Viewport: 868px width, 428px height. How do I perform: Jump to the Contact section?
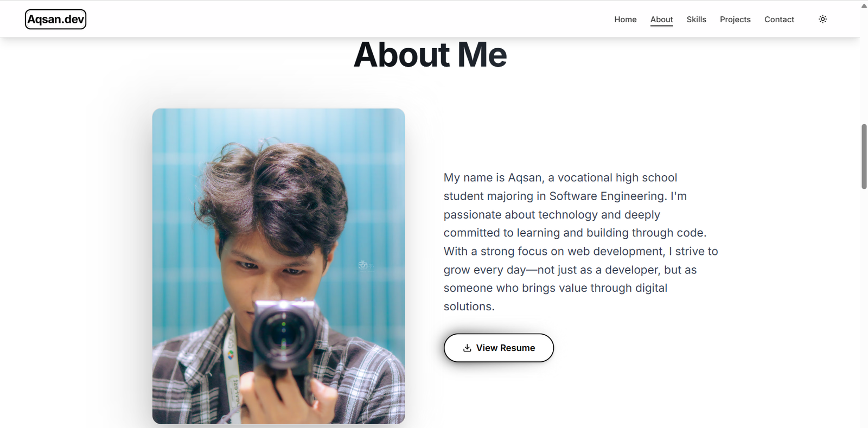tap(779, 20)
